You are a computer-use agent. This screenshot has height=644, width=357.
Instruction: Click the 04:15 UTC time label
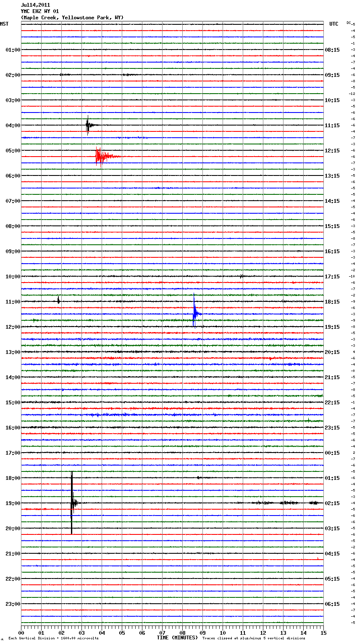click(x=332, y=554)
